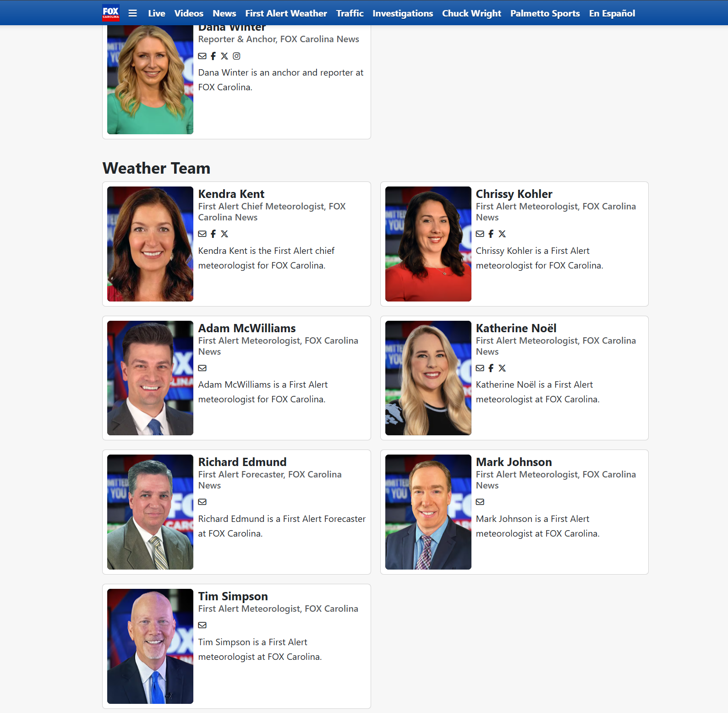Open Dana Winter's Facebook icon
Image resolution: width=728 pixels, height=713 pixels.
[x=213, y=56]
